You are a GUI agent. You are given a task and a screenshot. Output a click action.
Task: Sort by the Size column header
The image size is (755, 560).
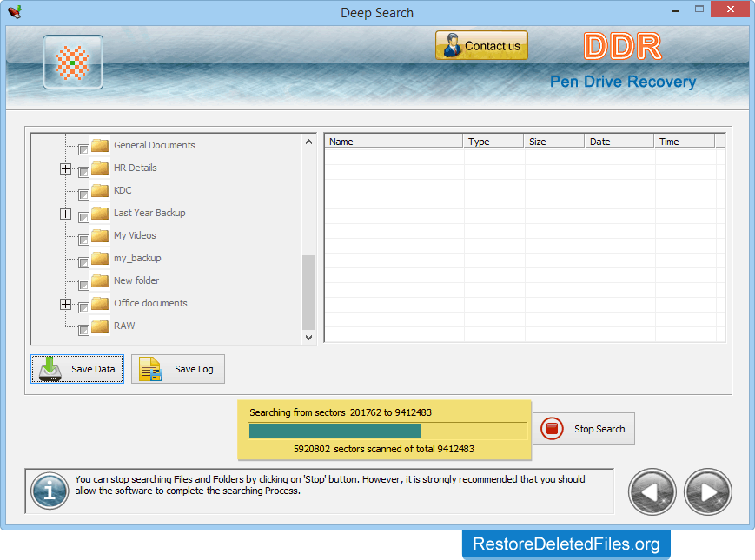(554, 142)
